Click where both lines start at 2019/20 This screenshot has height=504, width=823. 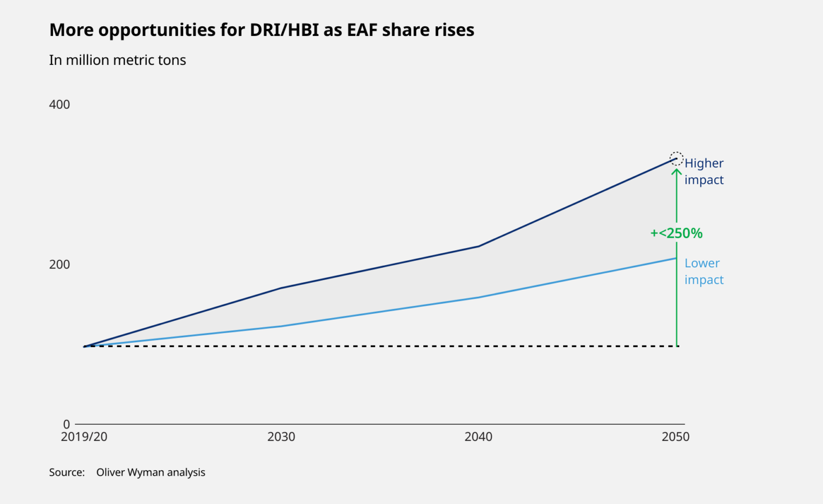[85, 347]
